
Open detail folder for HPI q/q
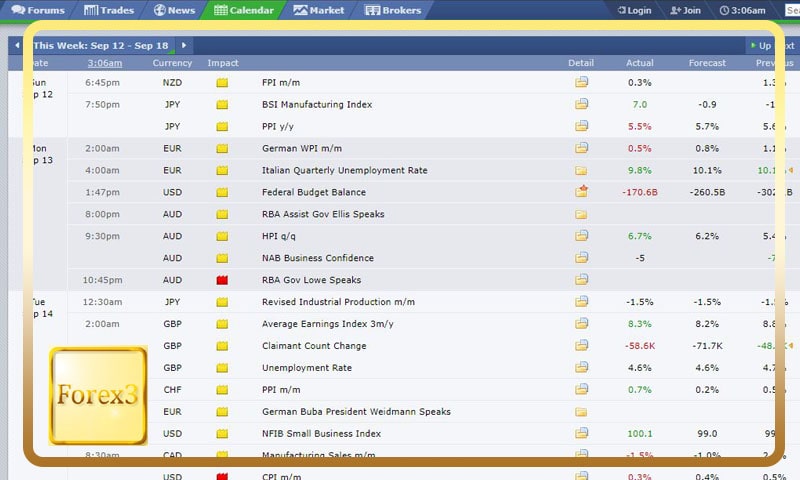tap(581, 236)
